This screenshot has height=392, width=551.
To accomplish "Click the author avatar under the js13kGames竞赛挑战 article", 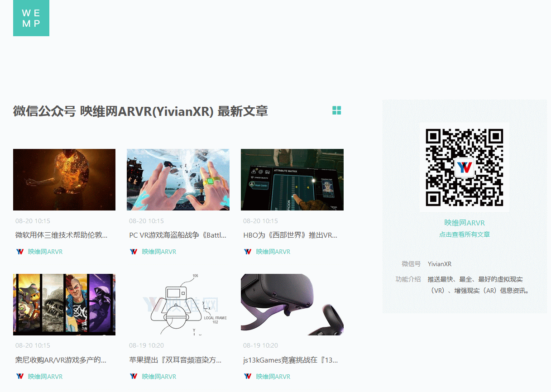I will click(x=248, y=376).
